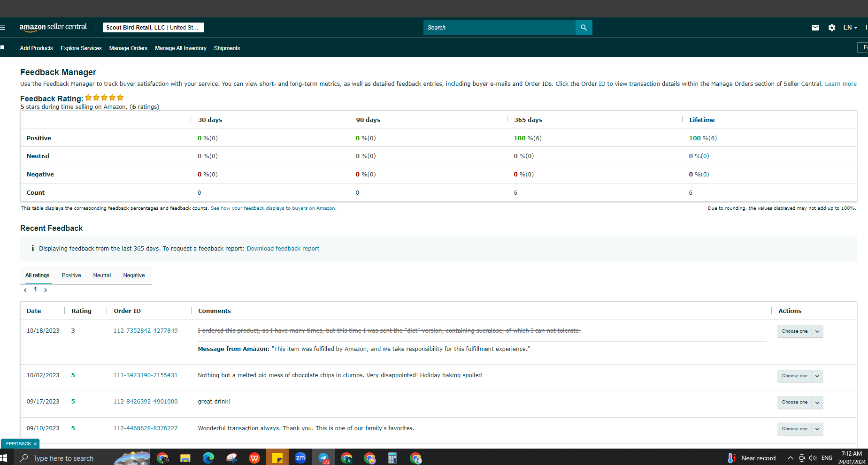
Task: Open Zoom from the taskbar
Action: click(300, 458)
